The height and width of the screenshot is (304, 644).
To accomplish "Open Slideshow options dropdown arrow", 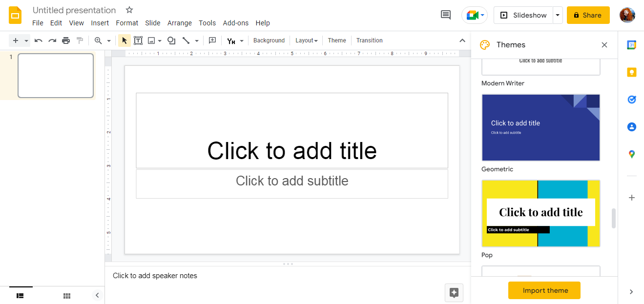I will click(558, 15).
